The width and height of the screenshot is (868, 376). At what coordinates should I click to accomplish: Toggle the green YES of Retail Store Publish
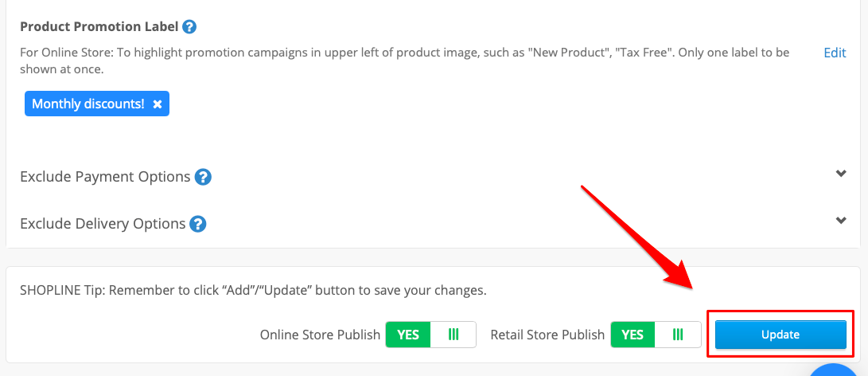pos(633,335)
